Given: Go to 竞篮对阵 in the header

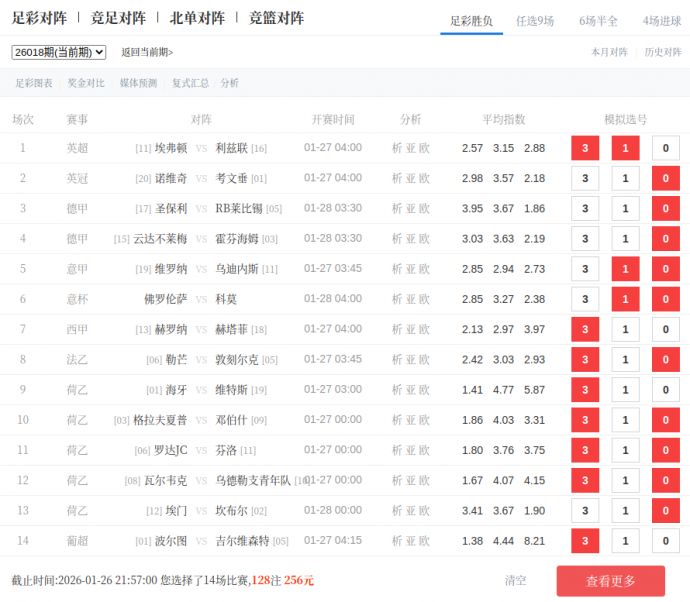Looking at the screenshot, I should click(276, 18).
